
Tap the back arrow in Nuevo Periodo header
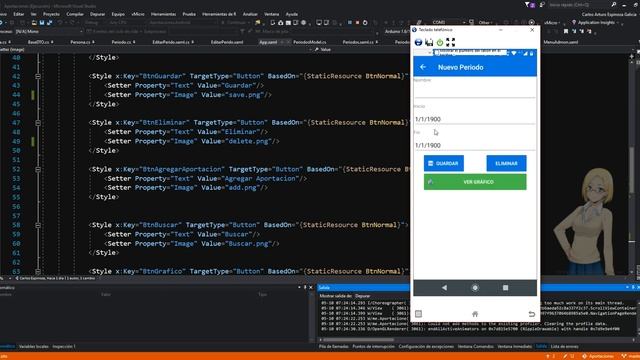tap(423, 67)
